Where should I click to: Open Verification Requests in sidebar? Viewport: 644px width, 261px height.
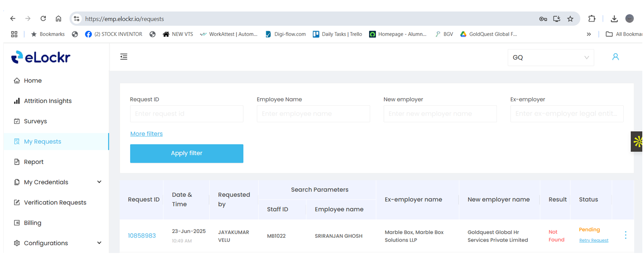point(55,202)
